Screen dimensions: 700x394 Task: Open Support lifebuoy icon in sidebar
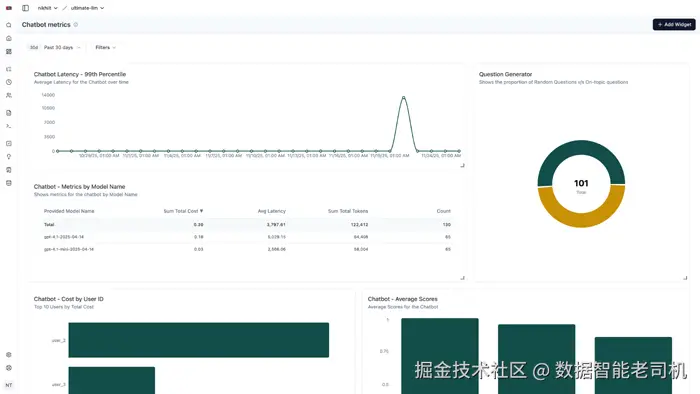pos(8,368)
